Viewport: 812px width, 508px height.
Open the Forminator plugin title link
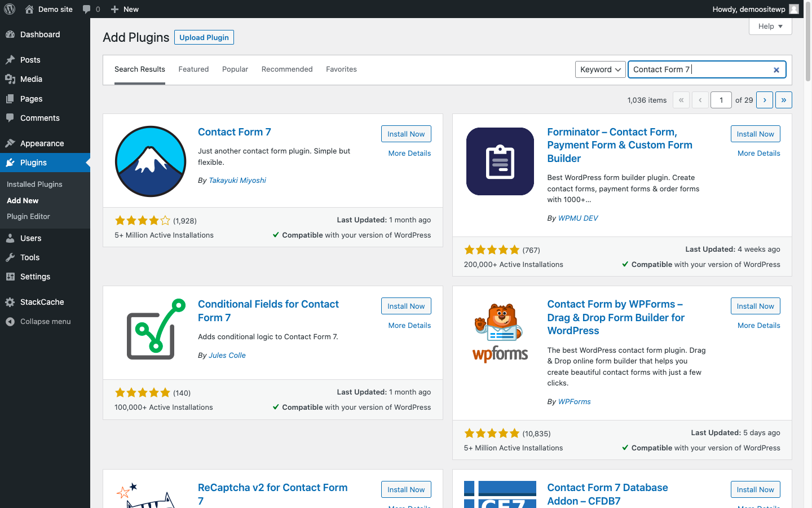click(620, 145)
